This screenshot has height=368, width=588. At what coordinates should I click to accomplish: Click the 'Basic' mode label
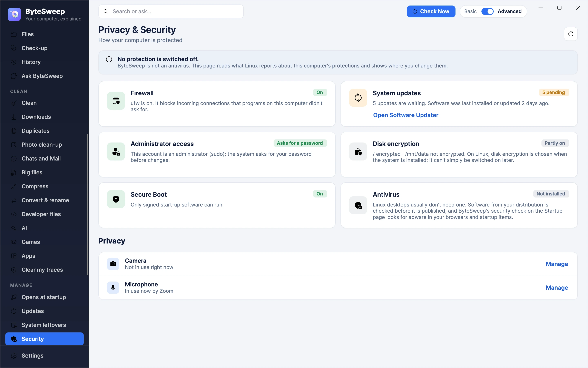click(x=470, y=11)
